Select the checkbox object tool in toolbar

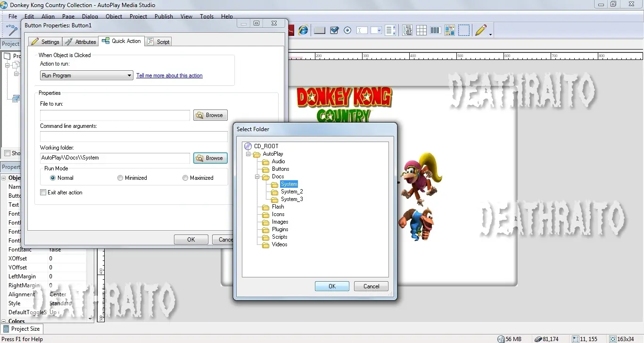(334, 30)
